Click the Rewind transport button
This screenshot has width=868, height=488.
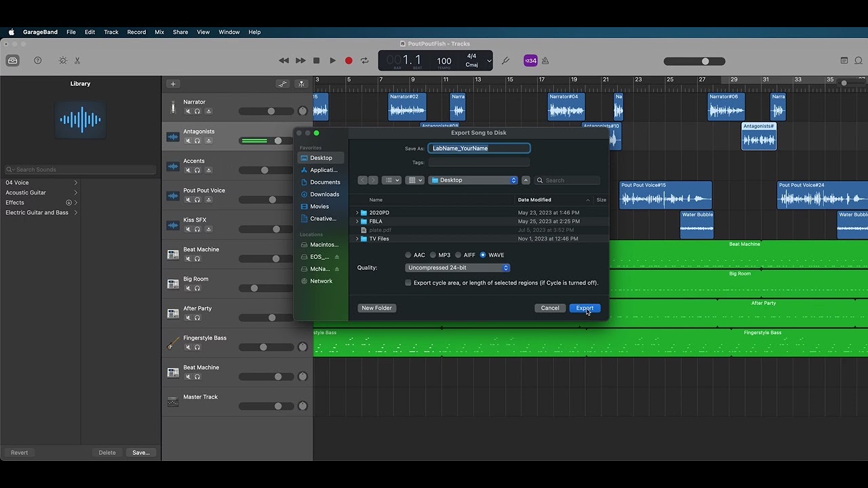coord(283,60)
